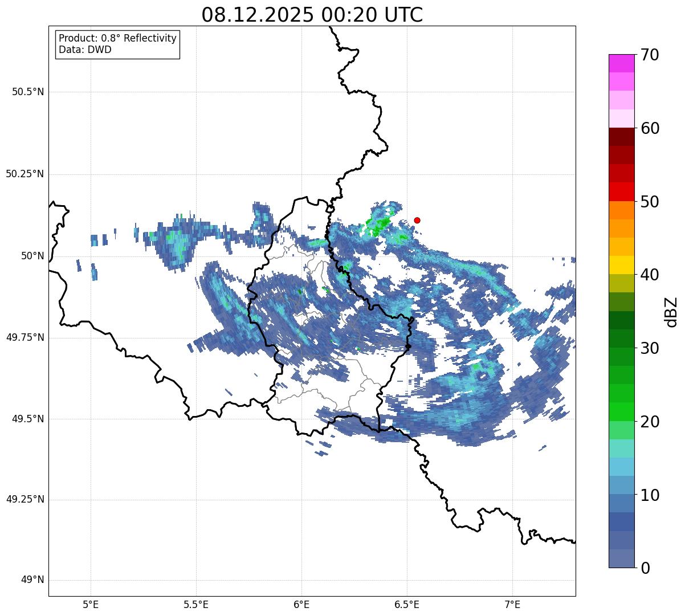Click the 49.5°N latitude label
Viewport: 685px width, 616px height.
pos(28,419)
